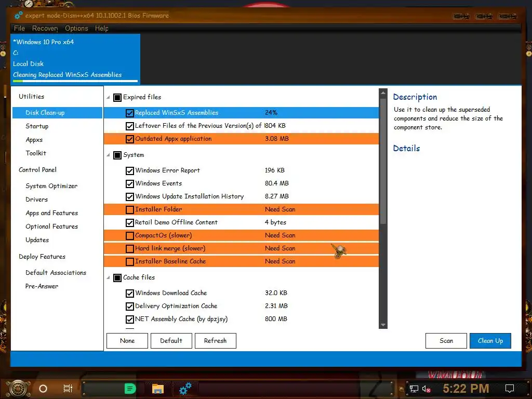Uncheck NET Assembly Cache checkbox
The height and width of the screenshot is (399, 532).
(129, 320)
